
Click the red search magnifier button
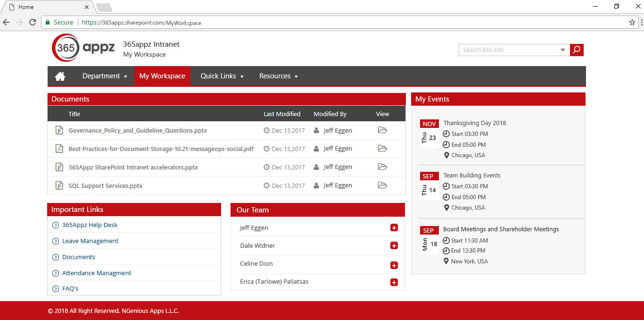(577, 50)
